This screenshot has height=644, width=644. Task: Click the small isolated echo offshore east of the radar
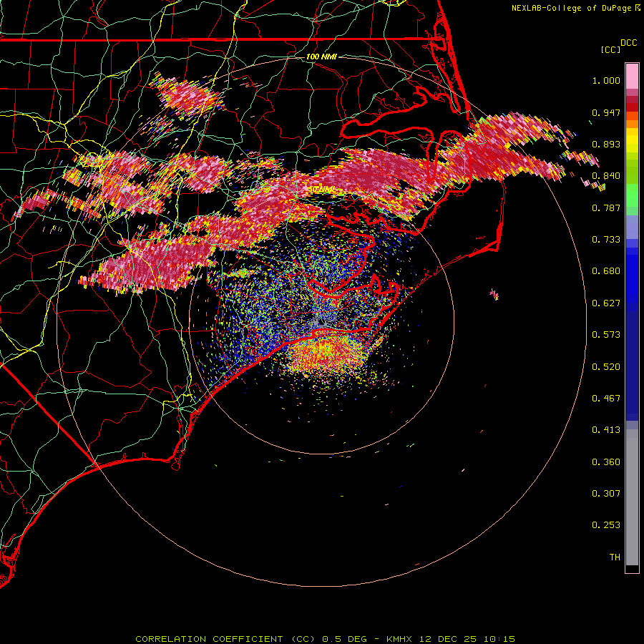(x=494, y=294)
